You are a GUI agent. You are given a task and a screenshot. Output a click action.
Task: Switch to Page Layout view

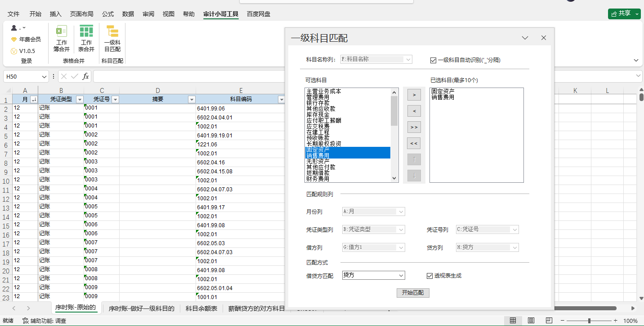pos(531,321)
